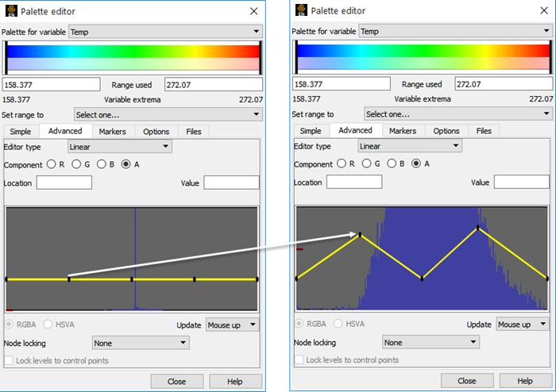Viewport: 556px width, 392px height.
Task: Click range minimum field 158.377 in right window
Action: tap(342, 84)
